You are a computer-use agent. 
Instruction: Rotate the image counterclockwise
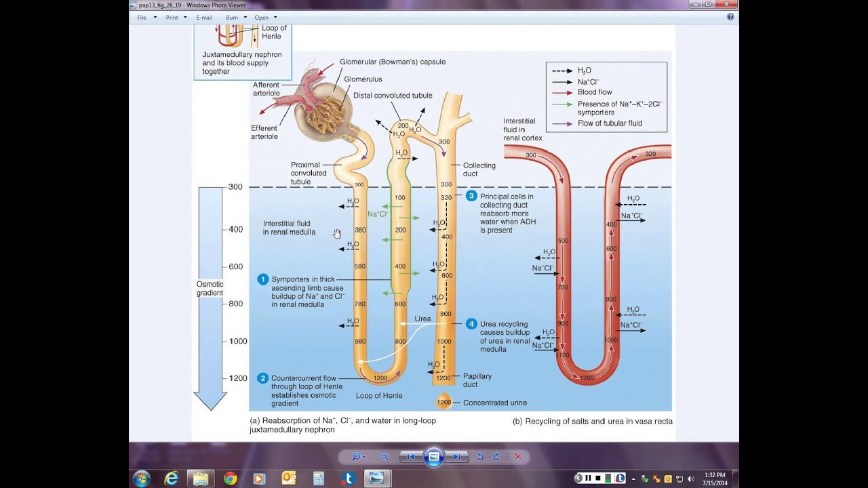click(x=480, y=457)
